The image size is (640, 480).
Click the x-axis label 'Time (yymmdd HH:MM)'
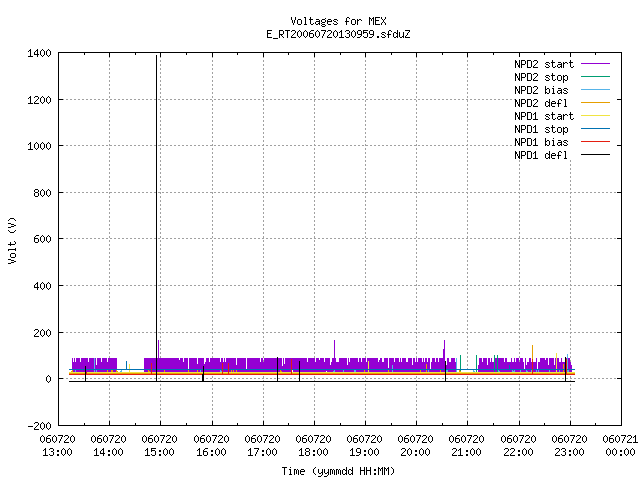click(x=338, y=471)
